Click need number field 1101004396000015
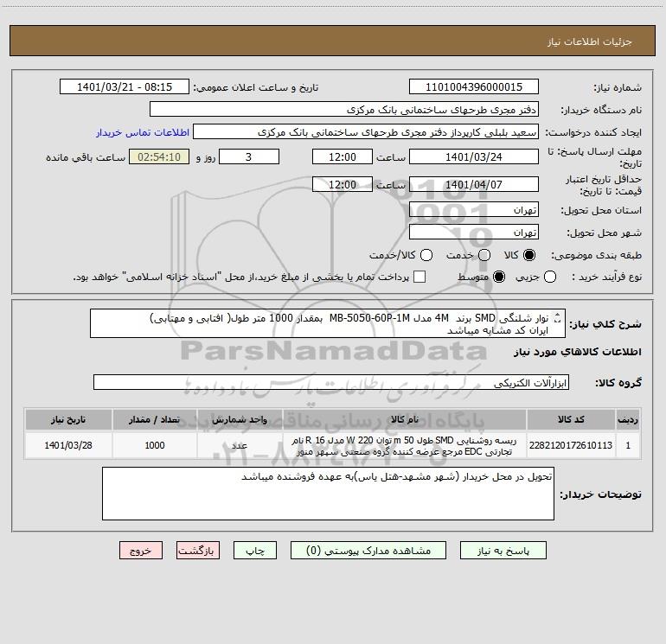Viewport: 666px width, 644px height. (x=474, y=87)
